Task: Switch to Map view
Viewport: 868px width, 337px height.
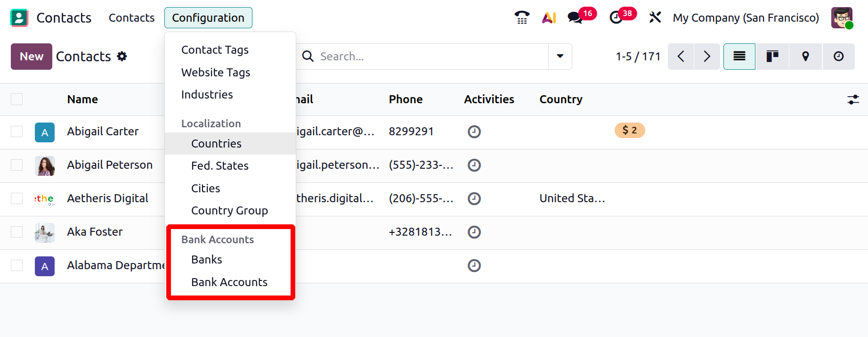Action: [805, 57]
